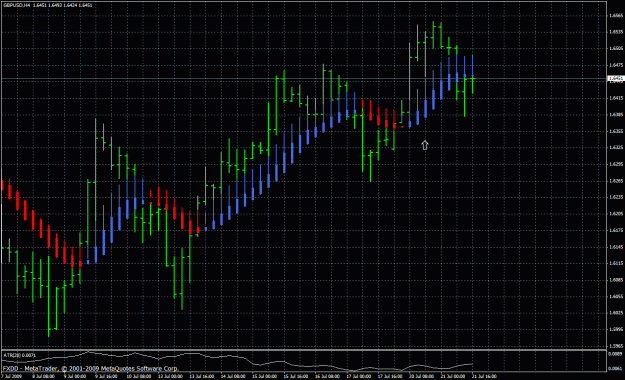
Task: Click the 10 Jul 08:00 time label
Action: click(x=138, y=376)
